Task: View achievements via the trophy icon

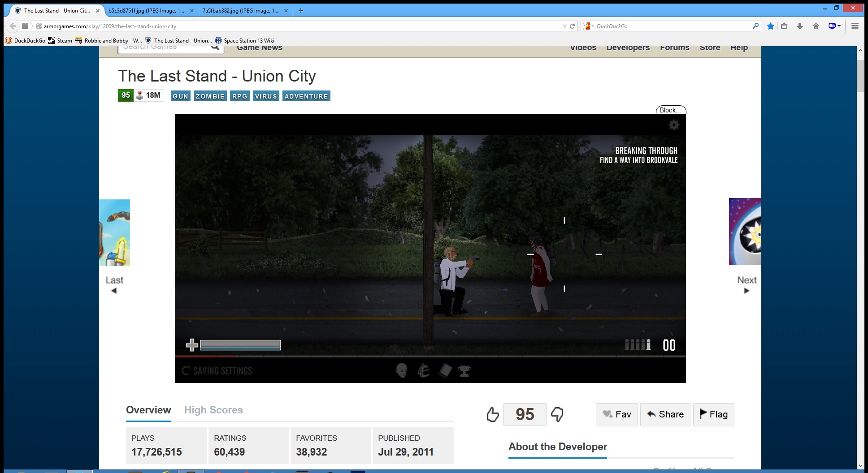Action: click(x=464, y=370)
